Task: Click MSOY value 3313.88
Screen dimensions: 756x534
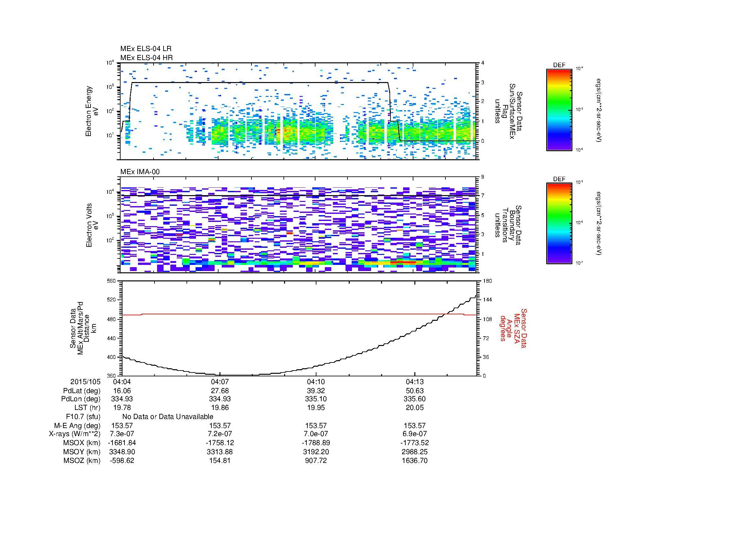Action: (219, 452)
